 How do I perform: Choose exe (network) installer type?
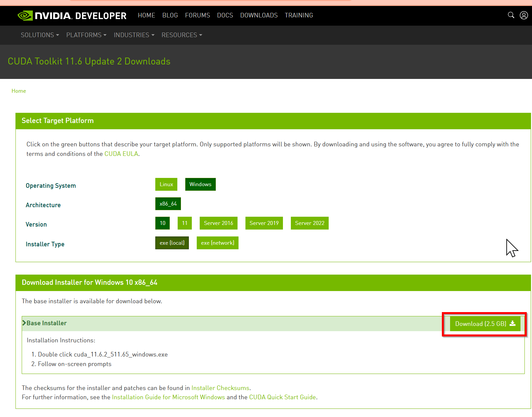click(217, 243)
